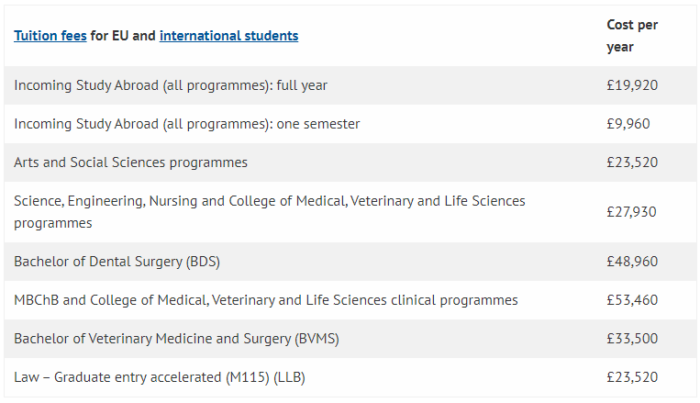Select Incoming Study Abroad one semester row
Image resolution: width=700 pixels, height=403 pixels.
point(350,124)
